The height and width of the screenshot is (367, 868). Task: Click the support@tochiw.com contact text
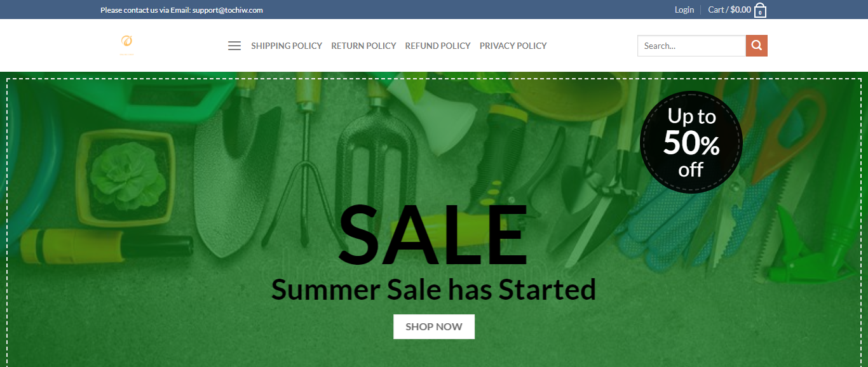click(x=227, y=10)
